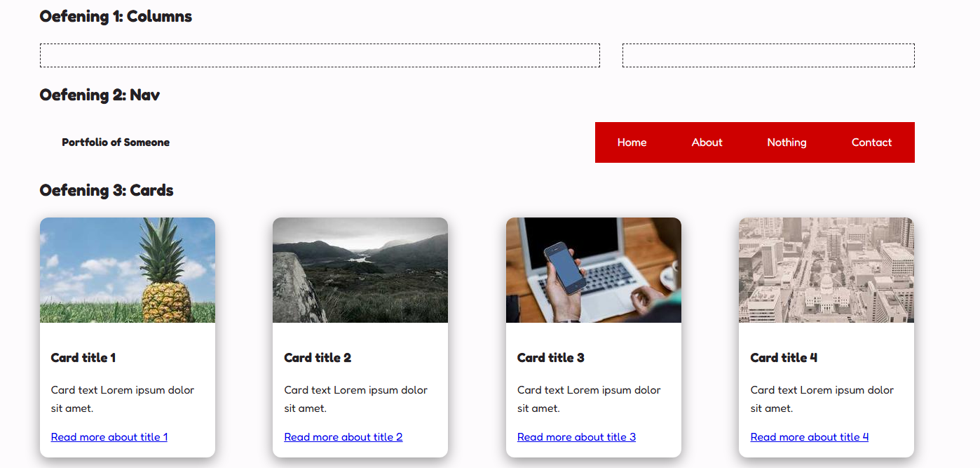
Task: Click the Oefening 2: Nav heading
Action: point(100,95)
